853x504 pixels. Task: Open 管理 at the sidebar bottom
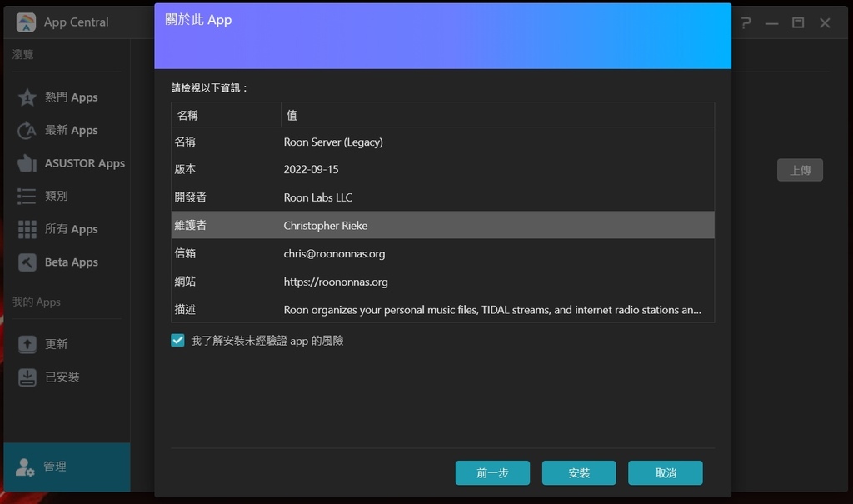click(x=67, y=467)
